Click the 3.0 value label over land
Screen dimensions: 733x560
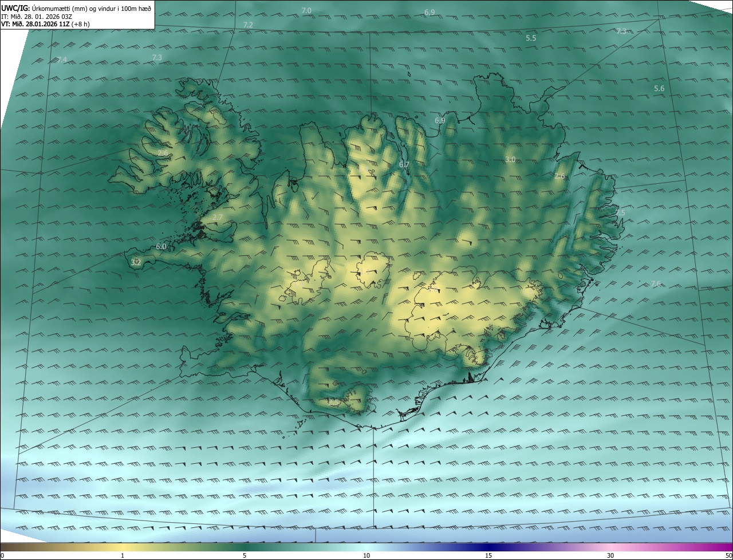[510, 159]
